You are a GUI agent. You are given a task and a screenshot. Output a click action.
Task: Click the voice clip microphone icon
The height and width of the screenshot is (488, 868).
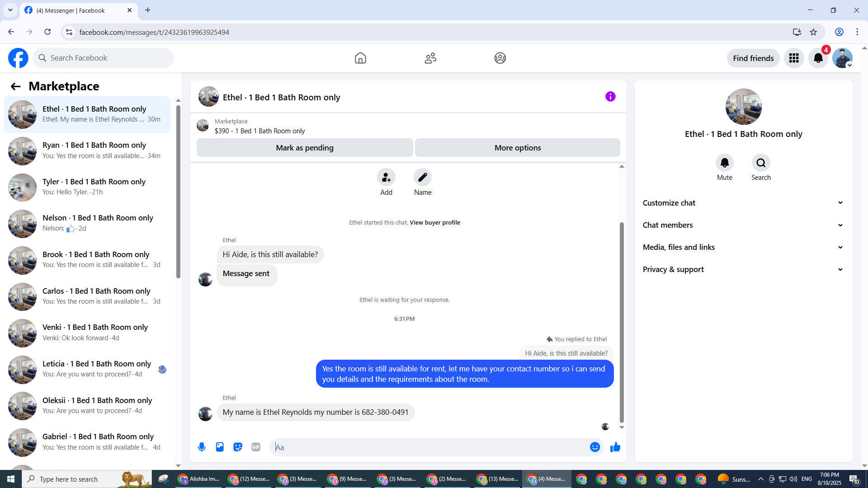[202, 447]
